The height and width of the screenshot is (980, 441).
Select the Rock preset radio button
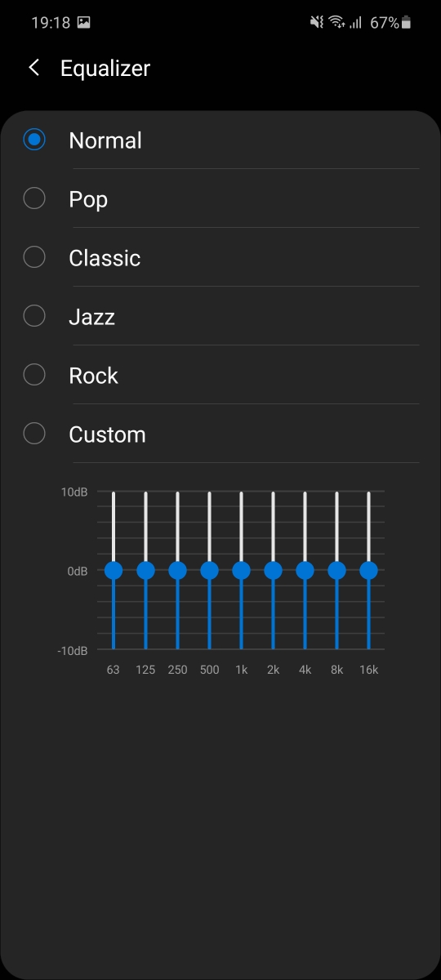34,375
